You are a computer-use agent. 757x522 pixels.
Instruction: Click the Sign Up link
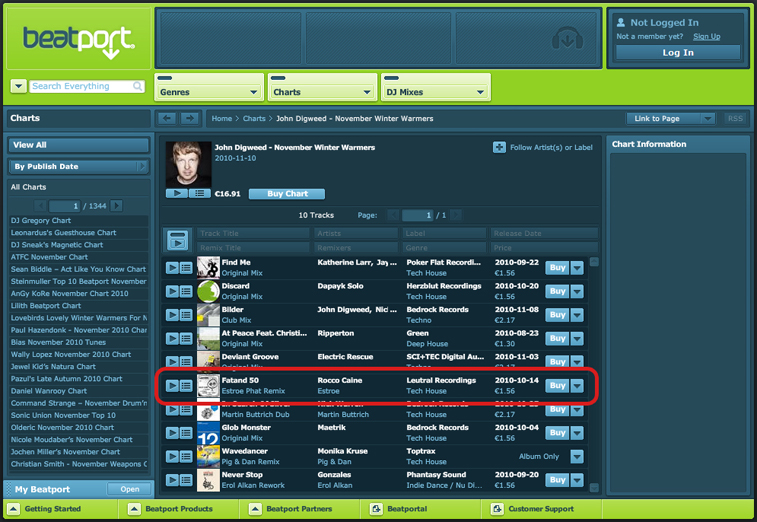tap(706, 37)
